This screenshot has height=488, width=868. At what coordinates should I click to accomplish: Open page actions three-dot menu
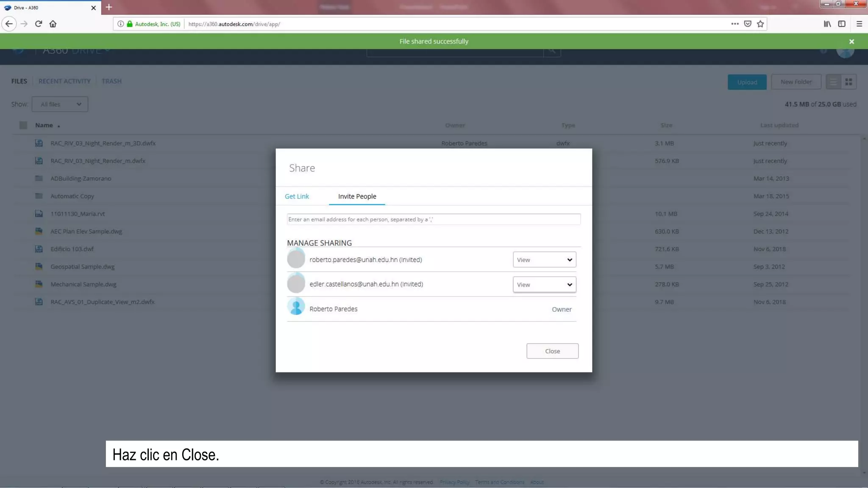[x=734, y=24]
